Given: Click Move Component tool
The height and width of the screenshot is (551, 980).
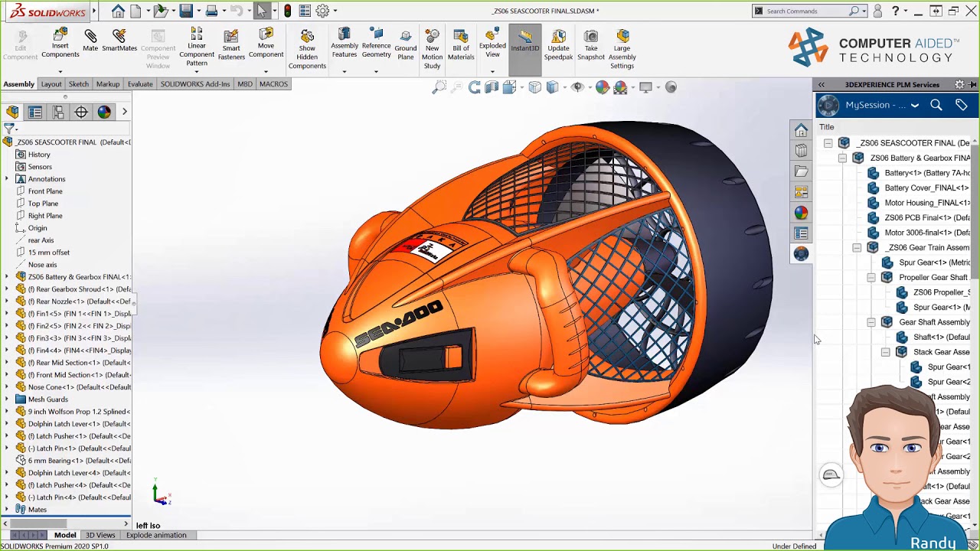Looking at the screenshot, I should [266, 44].
